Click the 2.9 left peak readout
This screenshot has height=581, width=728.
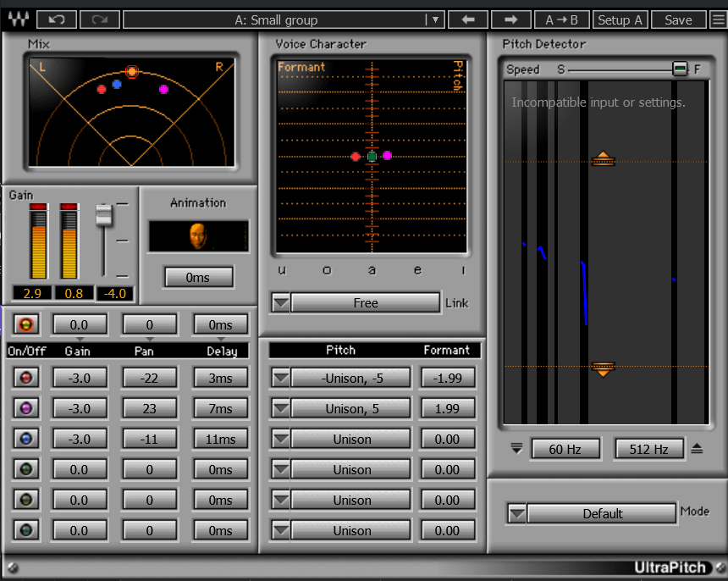click(32, 294)
